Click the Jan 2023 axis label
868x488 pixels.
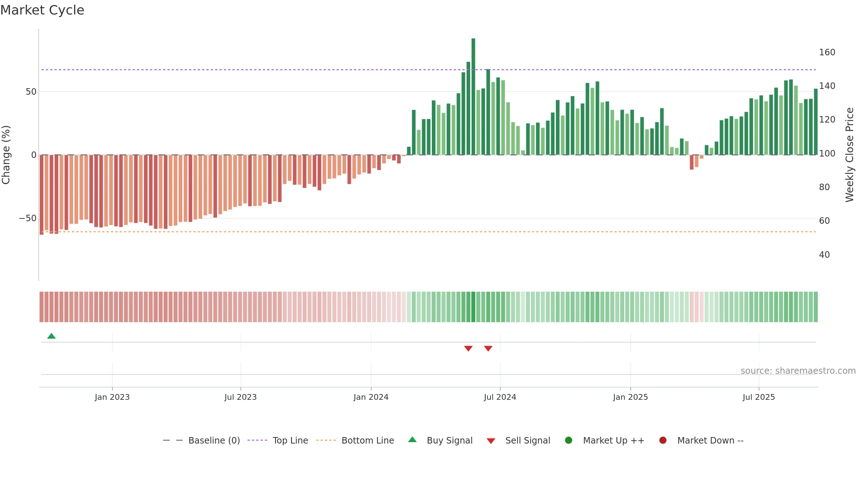coord(112,397)
